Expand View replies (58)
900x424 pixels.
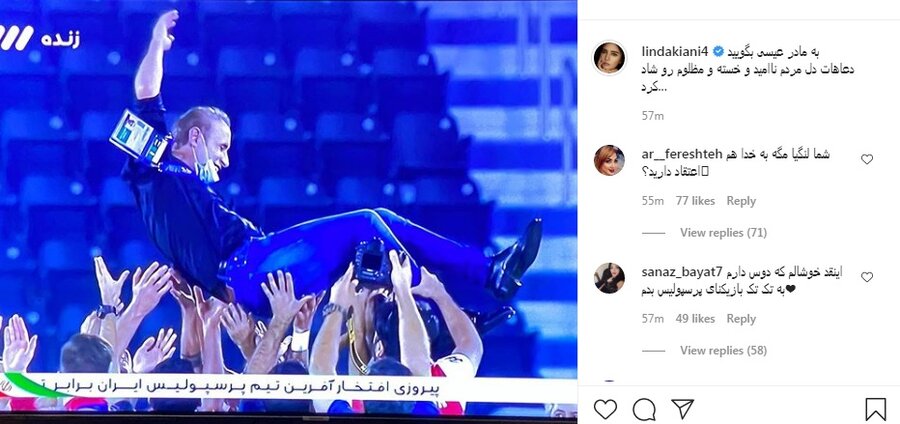[x=723, y=351]
